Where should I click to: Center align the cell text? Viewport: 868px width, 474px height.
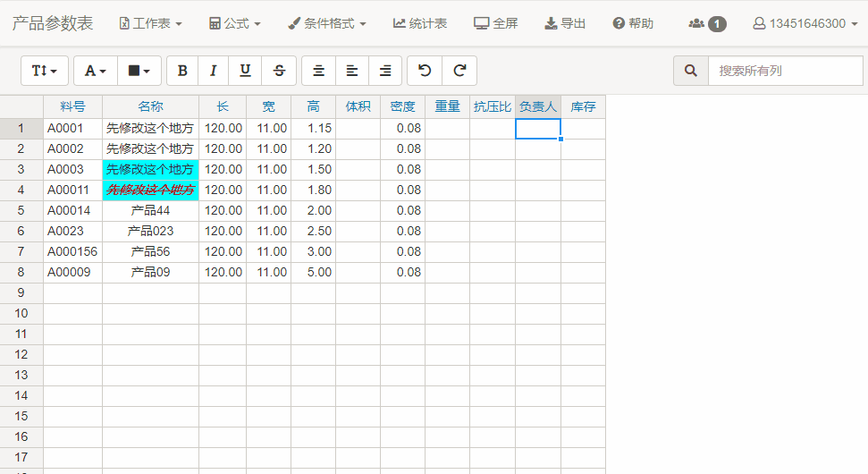coord(318,71)
